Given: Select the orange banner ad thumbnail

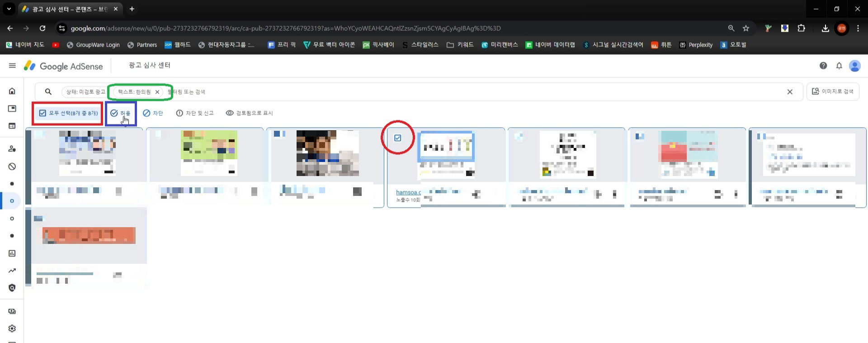Looking at the screenshot, I should tap(89, 235).
